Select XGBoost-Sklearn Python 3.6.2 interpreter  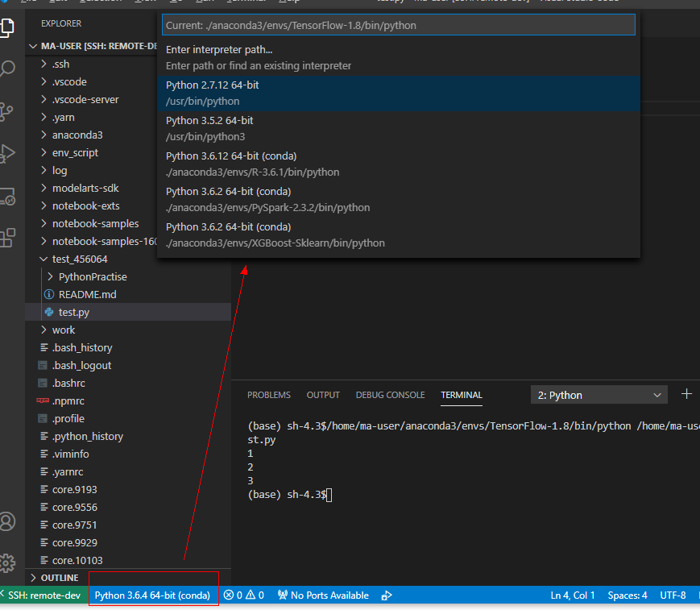(398, 234)
